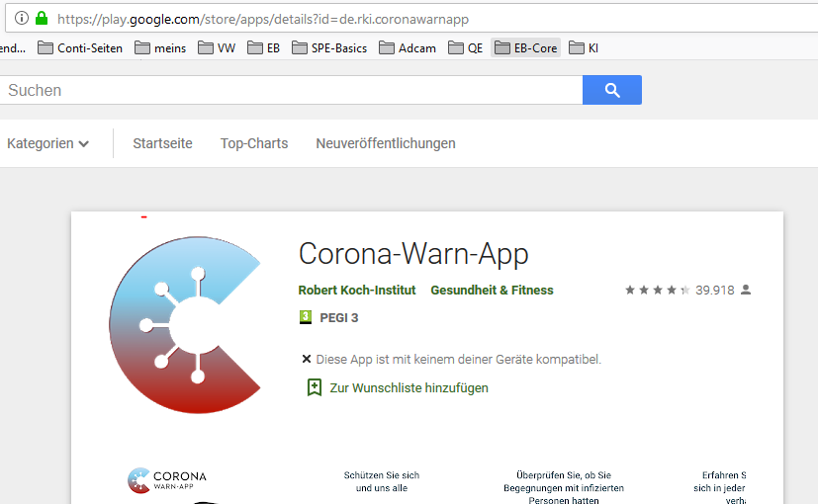Click the person icon beside ratings count
Image resolution: width=818 pixels, height=504 pixels.
pos(746,290)
